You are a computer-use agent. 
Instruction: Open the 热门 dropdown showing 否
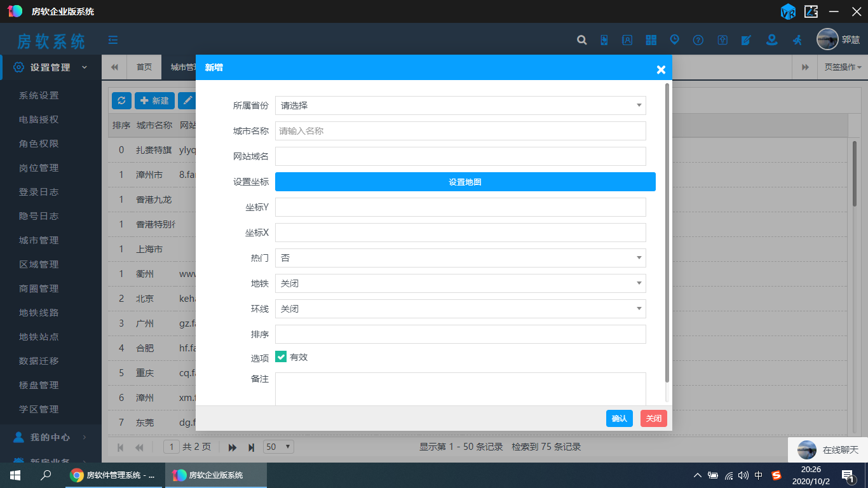tap(461, 258)
